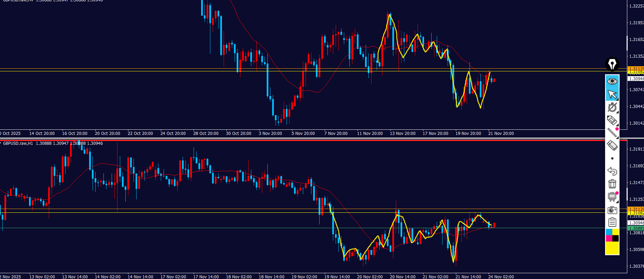Image resolution: width=644 pixels, height=279 pixels.
Task: Select the Eraser tool
Action: click(612, 145)
